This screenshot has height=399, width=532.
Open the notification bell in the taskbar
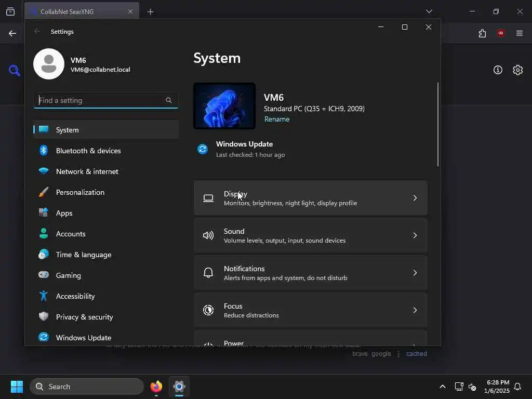(517, 387)
